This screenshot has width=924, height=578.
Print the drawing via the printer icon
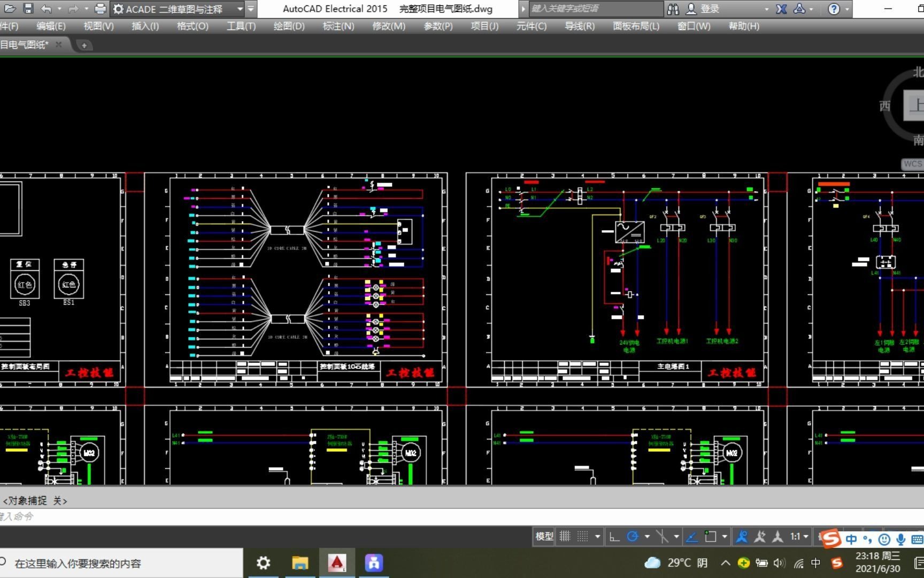101,9
